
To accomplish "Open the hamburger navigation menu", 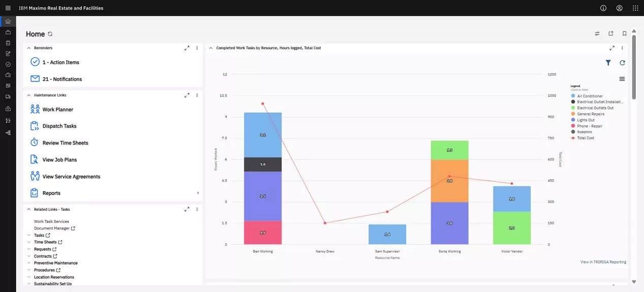I will (8, 8).
